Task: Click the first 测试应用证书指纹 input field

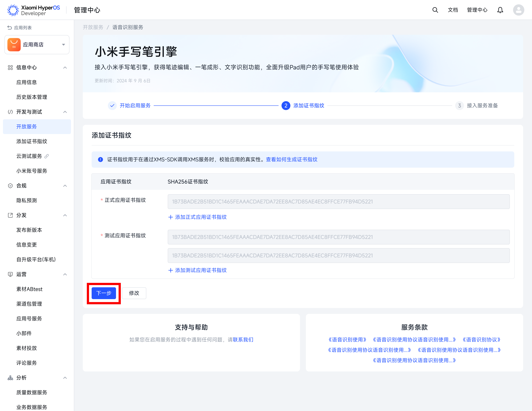Action: click(339, 237)
